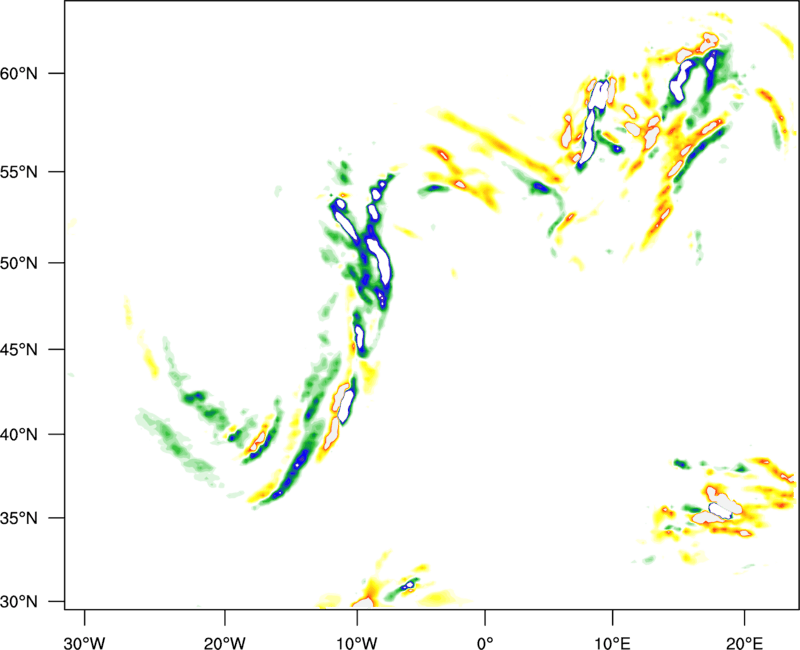This screenshot has width=800, height=650.
Task: Click the 35°N latitude label
Action: [x=19, y=518]
